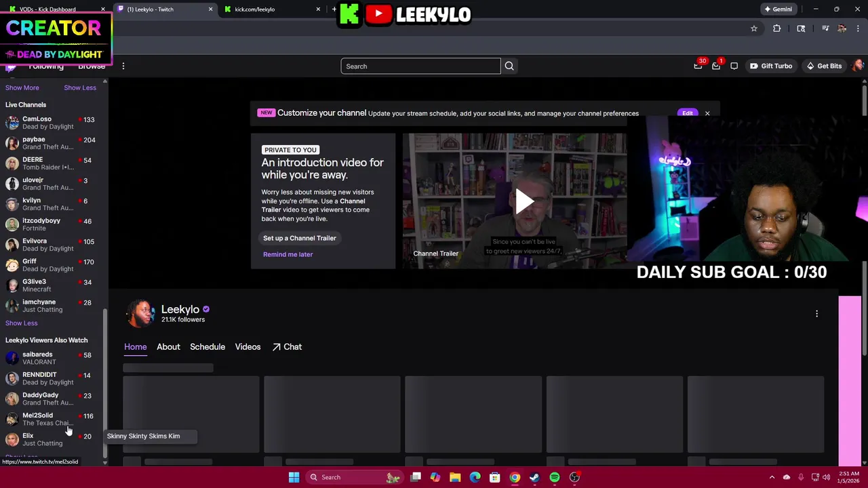868x488 pixels.
Task: Click the Gemini button in Chrome
Action: [x=778, y=9]
